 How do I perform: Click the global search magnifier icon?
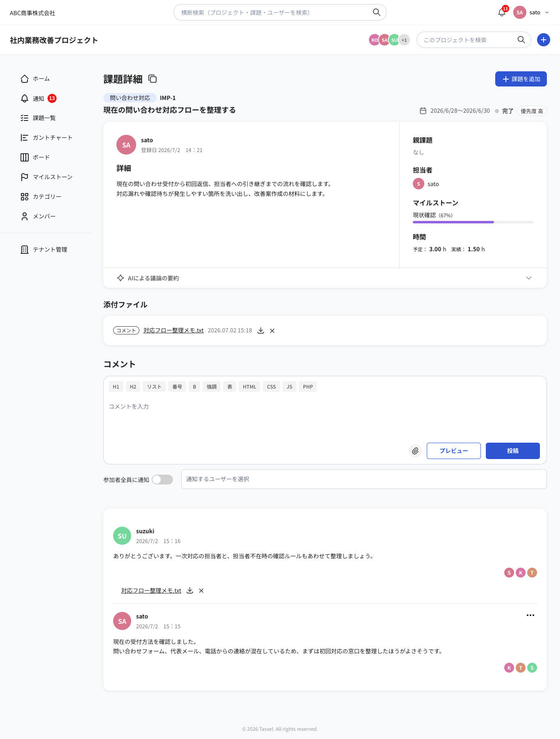(376, 12)
